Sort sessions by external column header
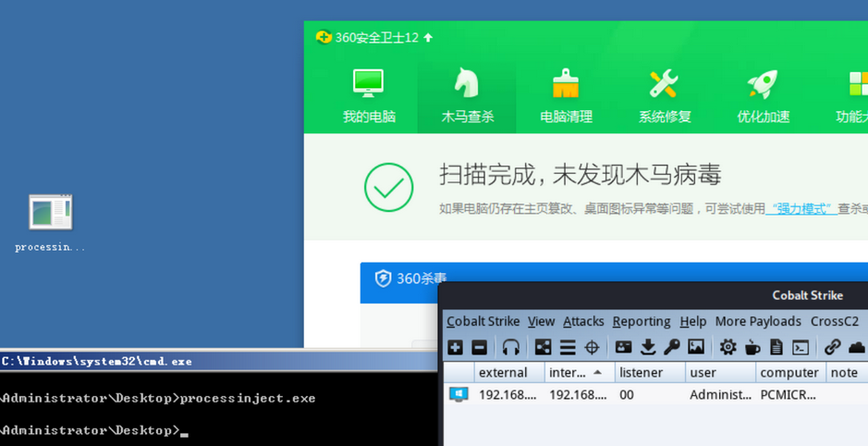The height and width of the screenshot is (446, 868). (x=509, y=373)
